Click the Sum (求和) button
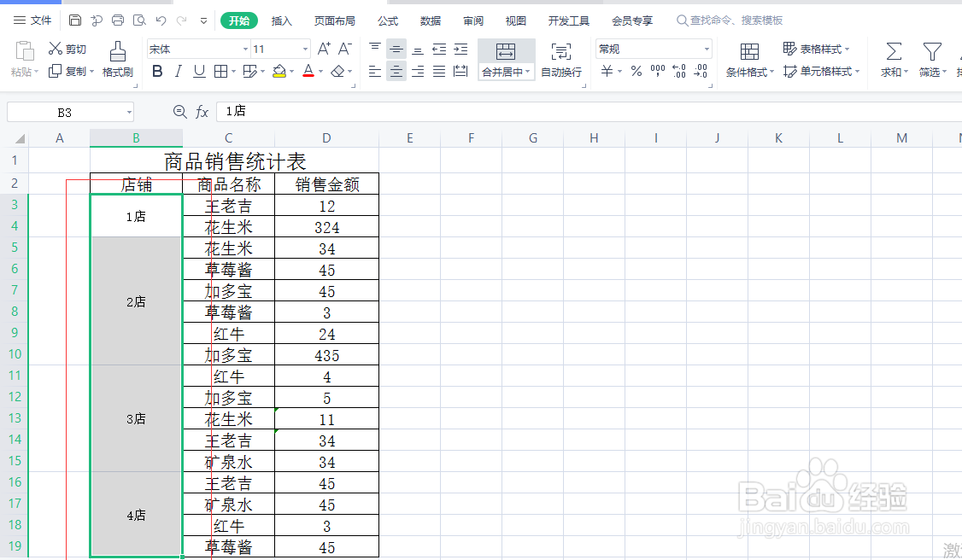 click(x=894, y=60)
